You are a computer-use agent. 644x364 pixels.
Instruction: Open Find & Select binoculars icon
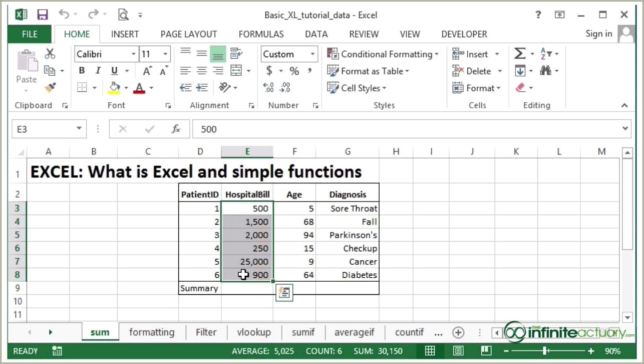point(546,71)
